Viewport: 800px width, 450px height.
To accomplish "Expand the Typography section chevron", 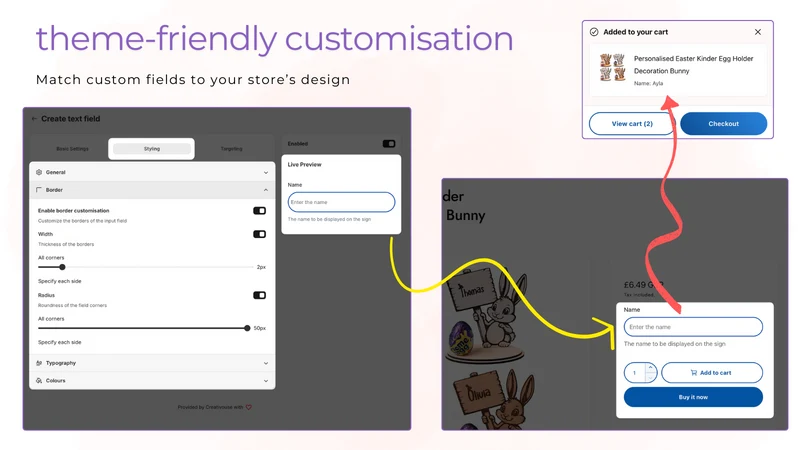I will point(266,363).
